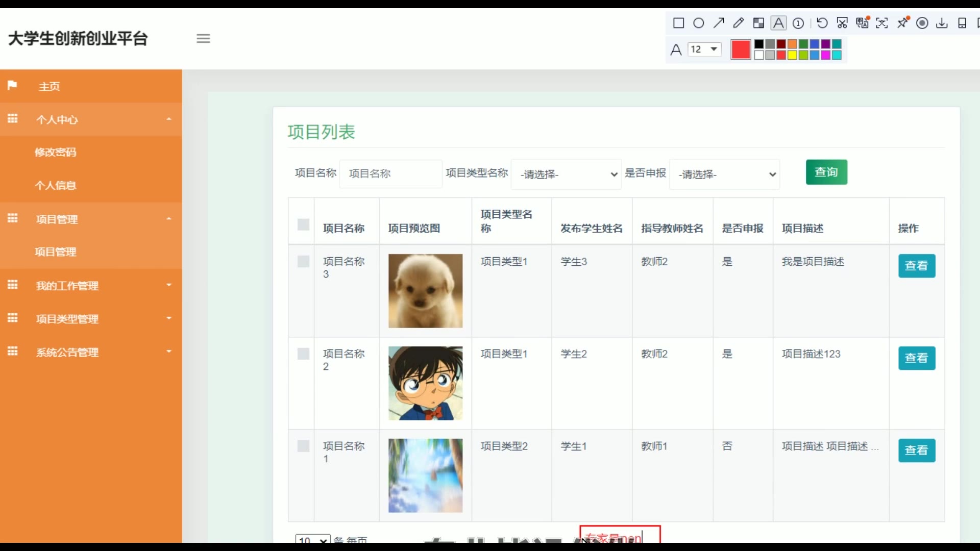Pick the purple color swatch
980x551 pixels.
[x=825, y=44]
